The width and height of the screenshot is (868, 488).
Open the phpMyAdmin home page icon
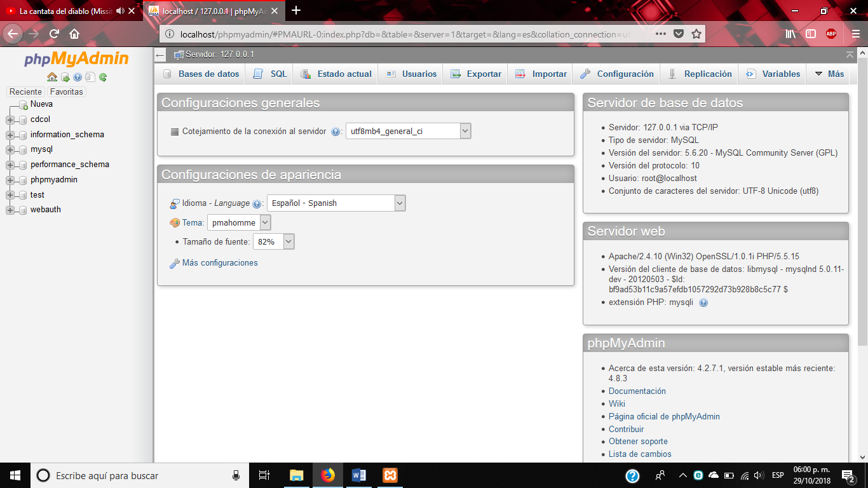coord(52,78)
